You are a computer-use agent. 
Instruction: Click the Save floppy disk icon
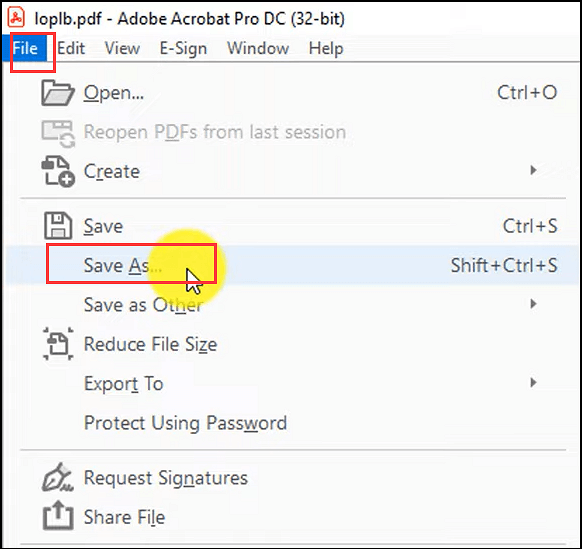pyautogui.click(x=58, y=226)
